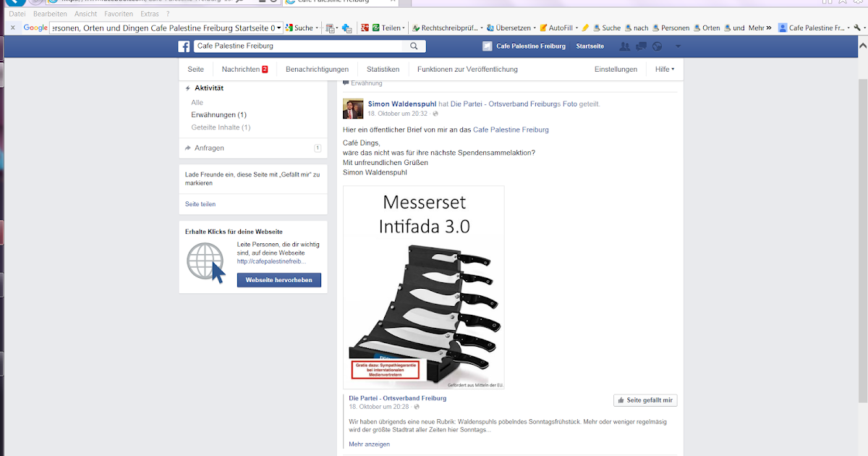Open the Hilfe dropdown menu

[x=665, y=69]
